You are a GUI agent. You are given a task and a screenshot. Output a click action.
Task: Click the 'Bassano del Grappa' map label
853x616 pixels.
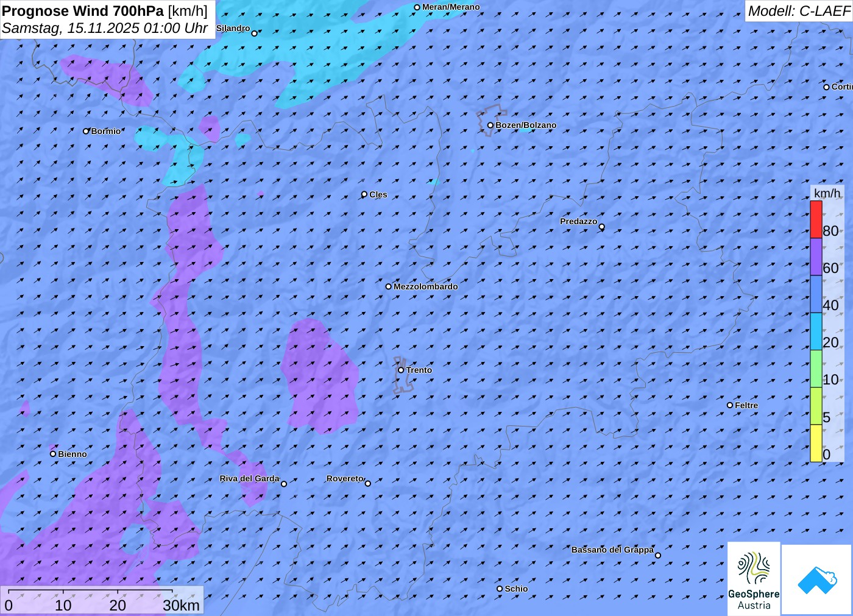[x=612, y=550]
